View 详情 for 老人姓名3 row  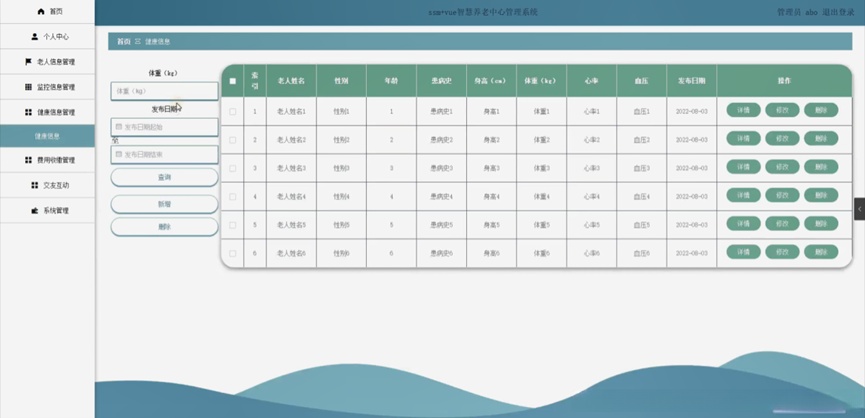pyautogui.click(x=743, y=167)
